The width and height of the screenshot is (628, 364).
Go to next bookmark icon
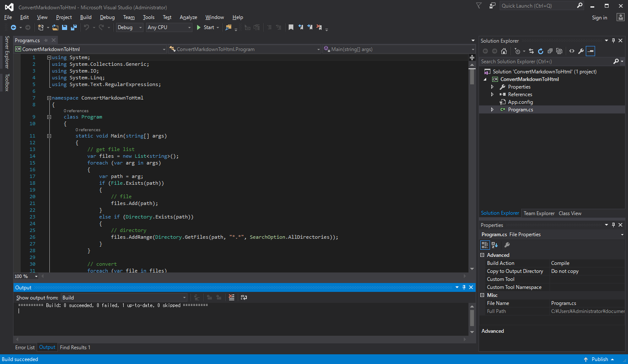pyautogui.click(x=310, y=27)
